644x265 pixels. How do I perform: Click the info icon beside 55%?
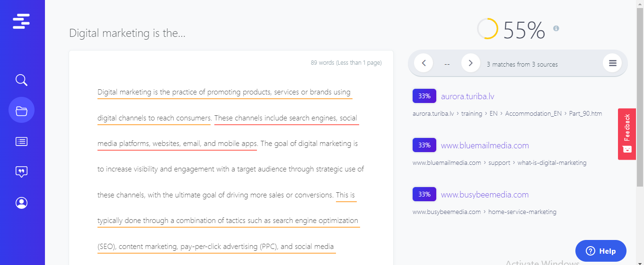(556, 28)
